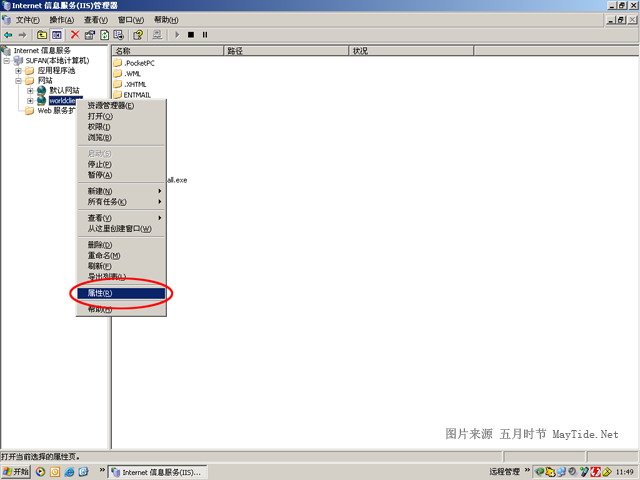Click the Properties toolbar icon

pyautogui.click(x=89, y=34)
